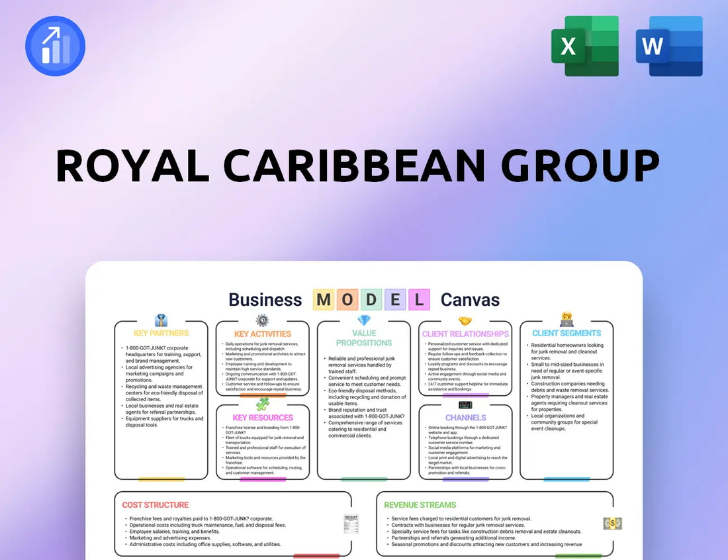Click 'Daily operations for junk removal services' bullet

[x=263, y=346]
